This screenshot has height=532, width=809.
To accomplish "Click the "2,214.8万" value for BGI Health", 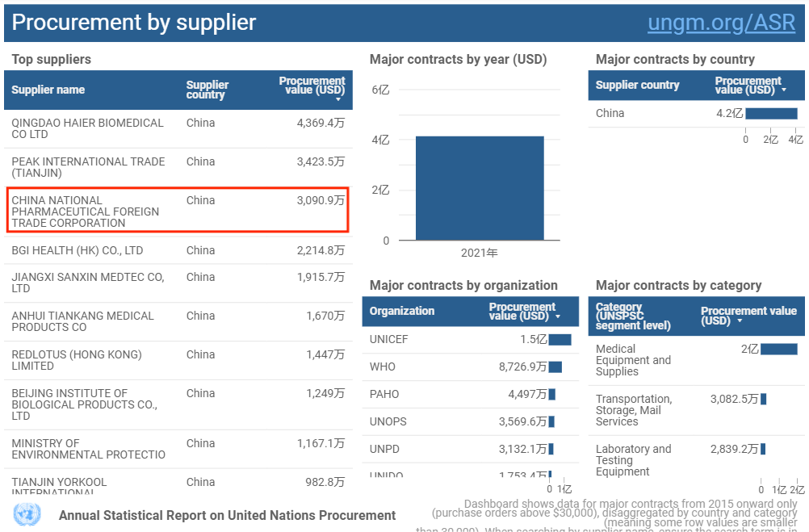I will click(x=321, y=250).
